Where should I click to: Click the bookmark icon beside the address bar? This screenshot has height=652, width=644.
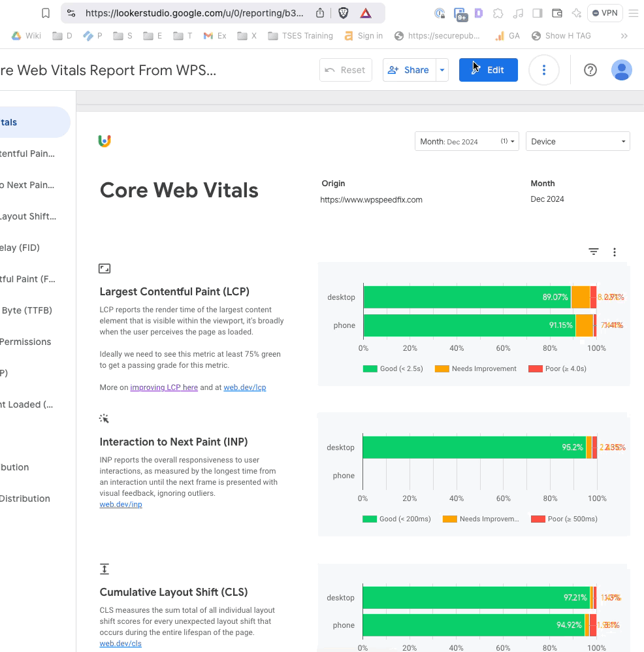46,13
